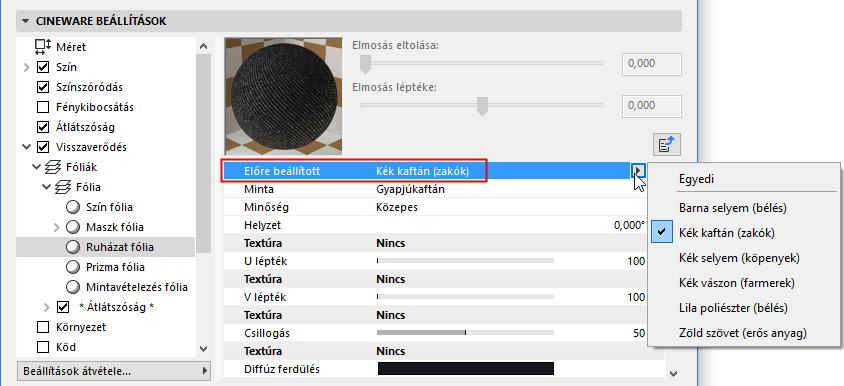The height and width of the screenshot is (386, 844).
Task: Collapse the CINEWARE BEÁLLÍTÁSOK panel
Action: pyautogui.click(x=26, y=22)
